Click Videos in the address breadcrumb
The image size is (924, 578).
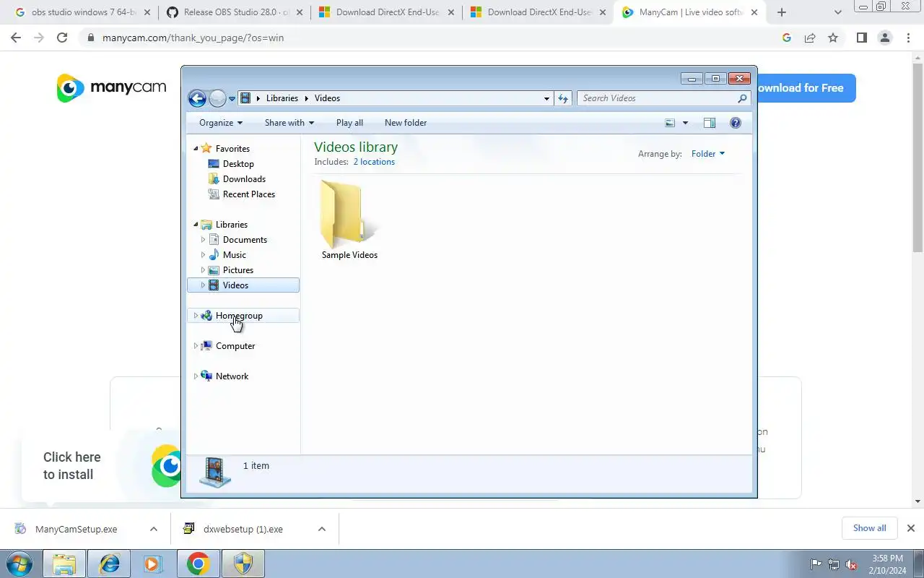[327, 98]
